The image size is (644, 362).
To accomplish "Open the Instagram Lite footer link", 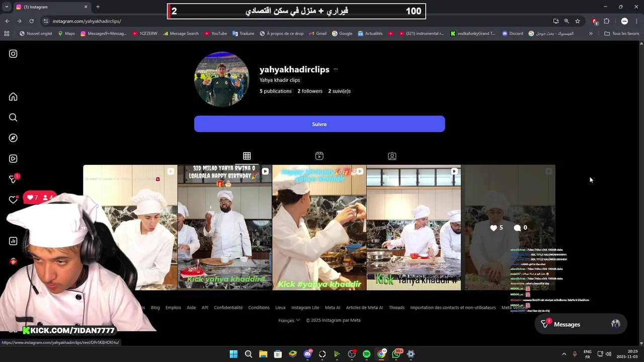I will coord(305,308).
